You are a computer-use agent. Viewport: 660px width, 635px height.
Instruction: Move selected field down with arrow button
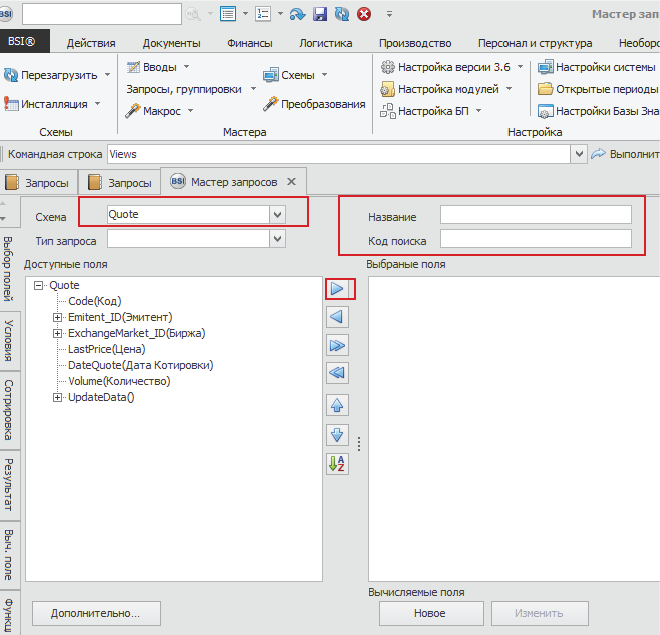coord(338,435)
